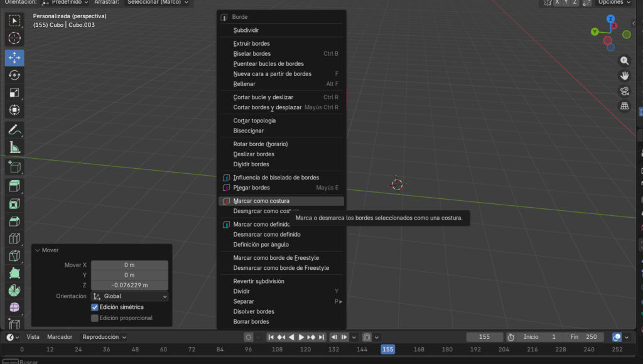Select Subdividir in the Borde menu
This screenshot has height=364, width=643.
pyautogui.click(x=246, y=30)
